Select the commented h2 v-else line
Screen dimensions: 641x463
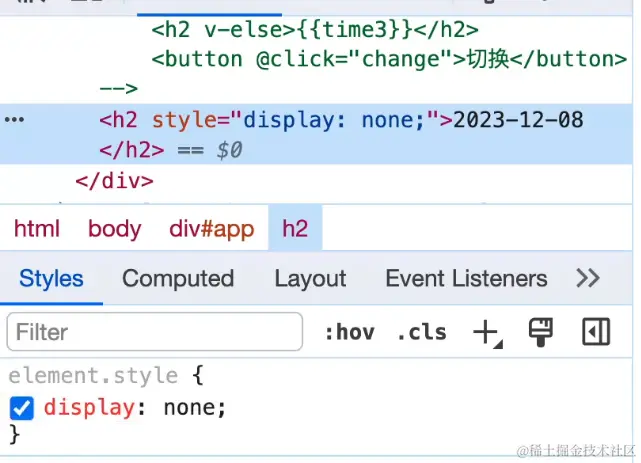tap(315, 30)
